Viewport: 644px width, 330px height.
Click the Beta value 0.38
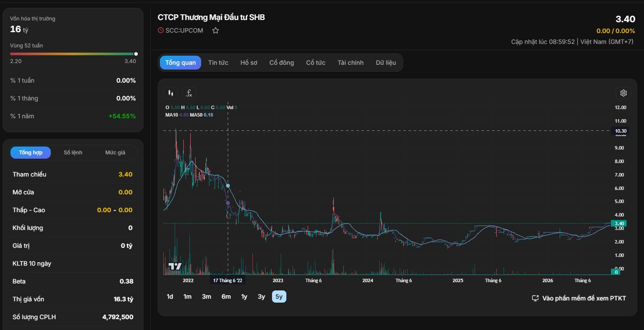click(126, 281)
